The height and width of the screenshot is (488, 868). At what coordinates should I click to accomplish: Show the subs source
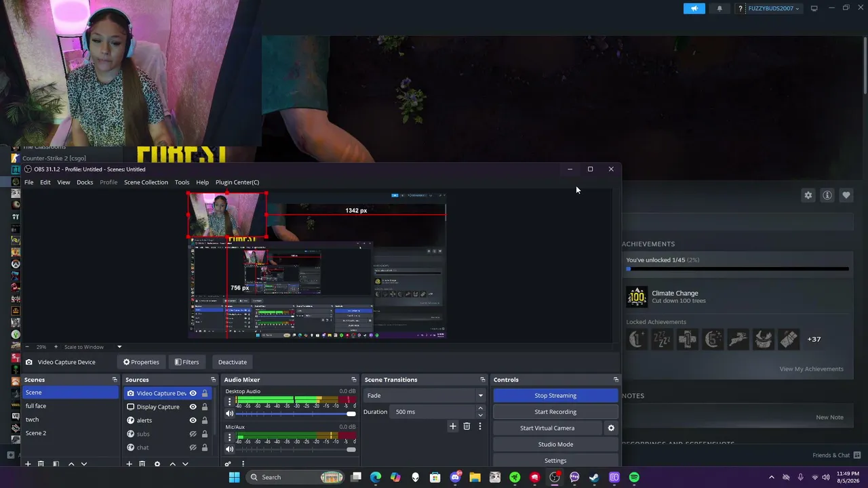193,434
